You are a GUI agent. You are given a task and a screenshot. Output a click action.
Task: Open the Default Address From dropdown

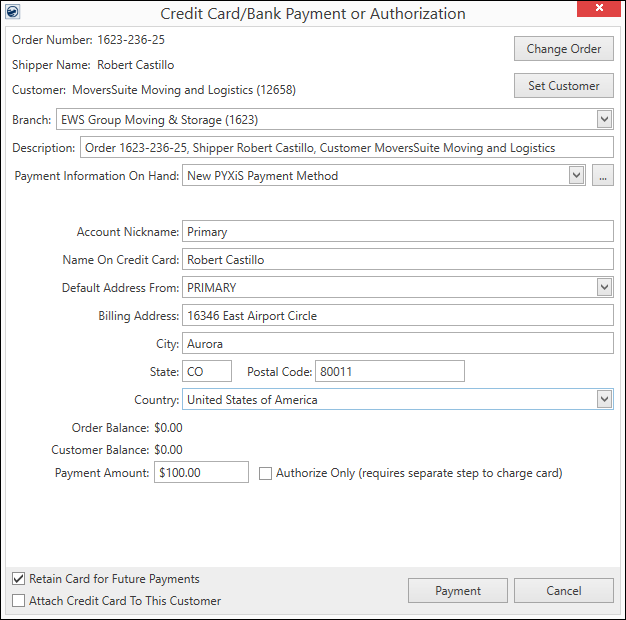coord(603,288)
